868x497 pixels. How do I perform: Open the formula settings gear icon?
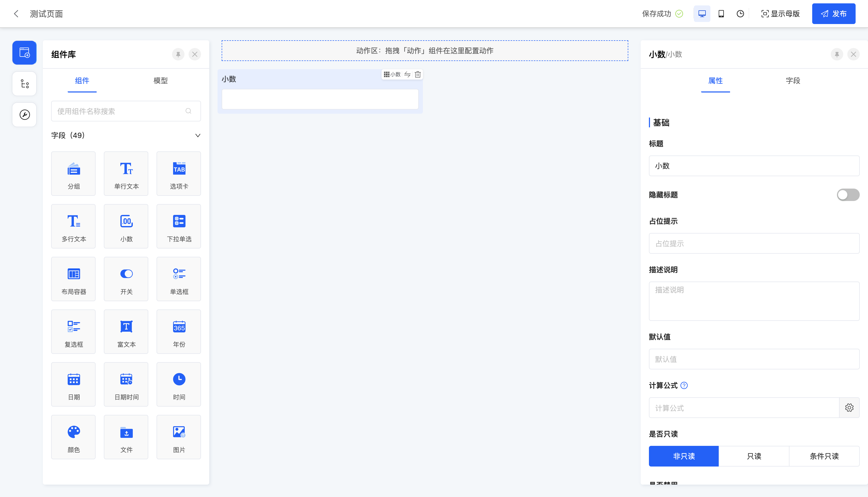(x=849, y=408)
